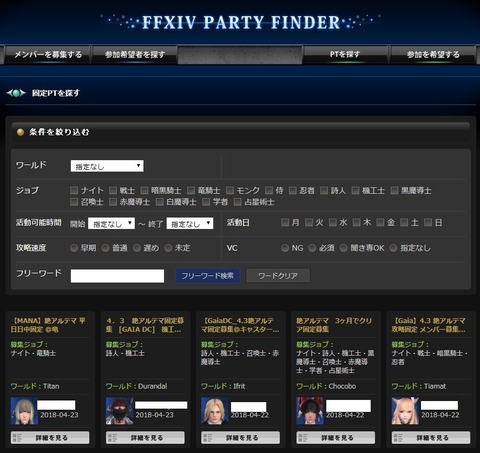
Task: Open the 終了 time dropdown
Action: coord(190,223)
